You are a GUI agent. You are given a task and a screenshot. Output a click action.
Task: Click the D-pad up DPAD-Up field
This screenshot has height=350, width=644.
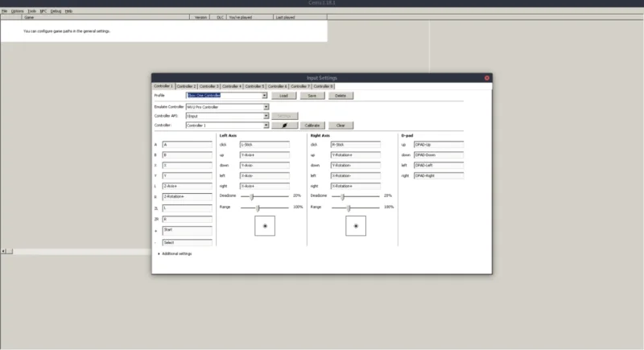click(439, 145)
